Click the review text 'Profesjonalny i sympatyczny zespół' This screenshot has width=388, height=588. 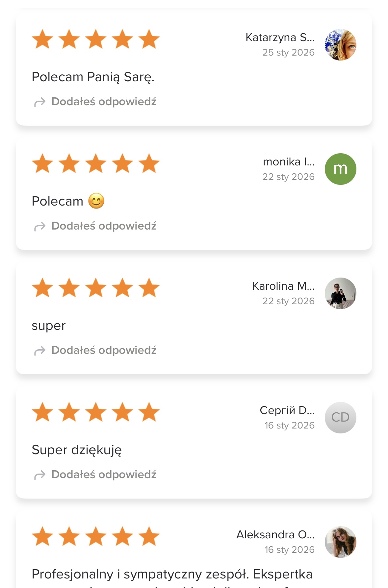(172, 574)
